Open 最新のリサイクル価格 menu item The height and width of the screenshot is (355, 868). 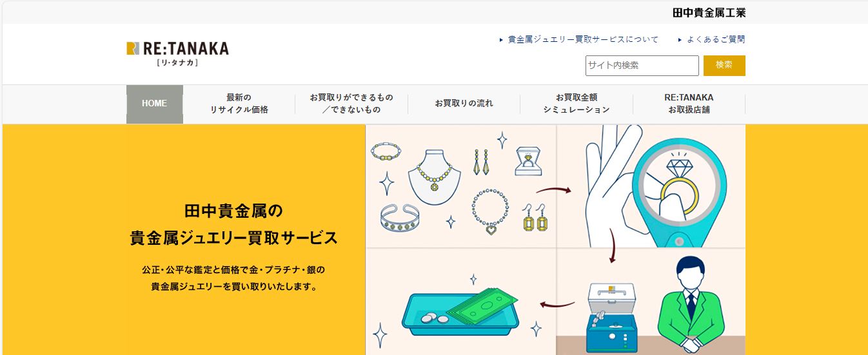(x=239, y=104)
